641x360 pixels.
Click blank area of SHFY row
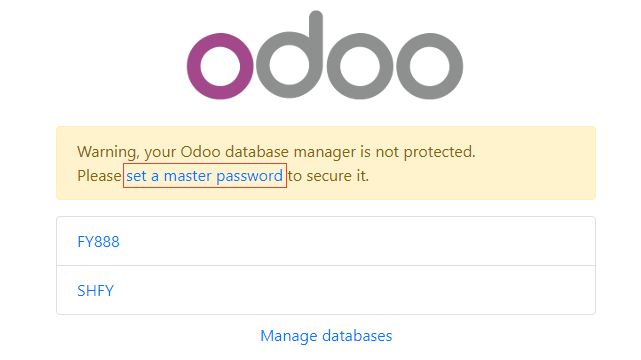pos(356,291)
